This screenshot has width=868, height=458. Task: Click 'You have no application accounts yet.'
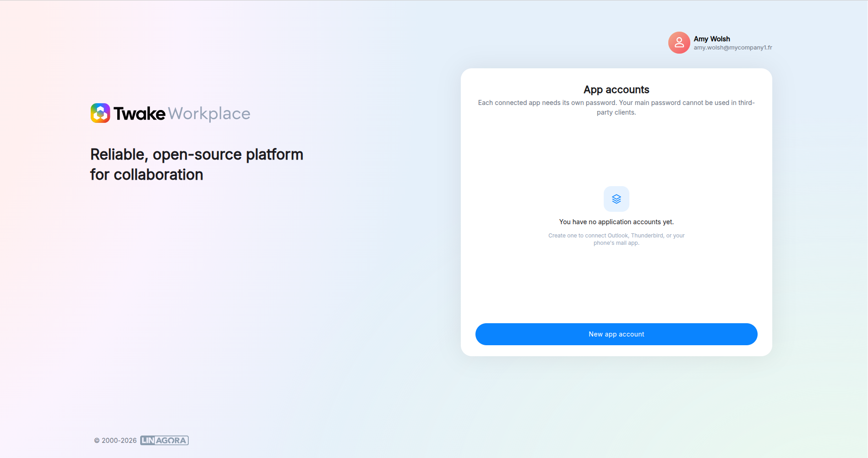(616, 222)
